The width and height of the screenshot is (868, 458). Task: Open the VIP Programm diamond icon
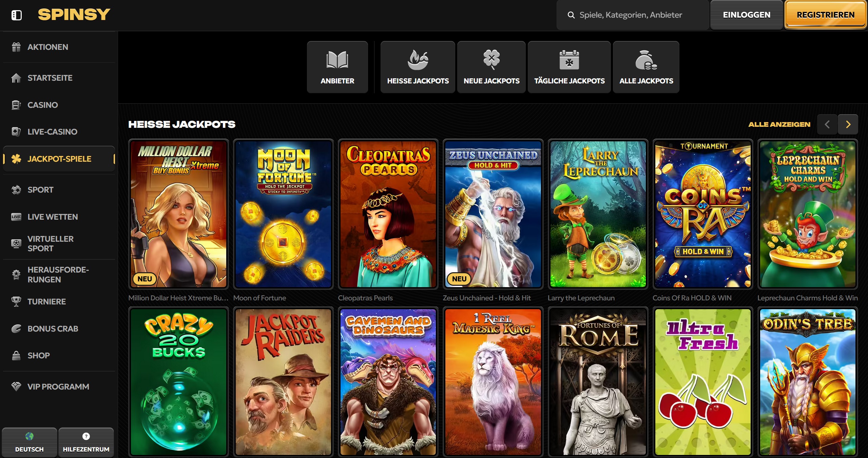16,386
